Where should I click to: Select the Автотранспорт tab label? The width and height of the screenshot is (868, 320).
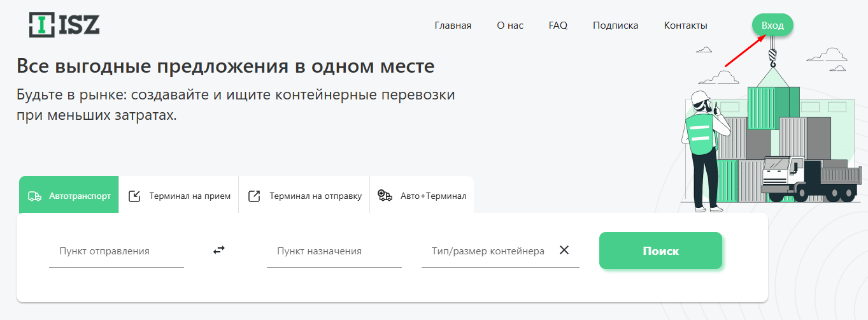pyautogui.click(x=80, y=196)
